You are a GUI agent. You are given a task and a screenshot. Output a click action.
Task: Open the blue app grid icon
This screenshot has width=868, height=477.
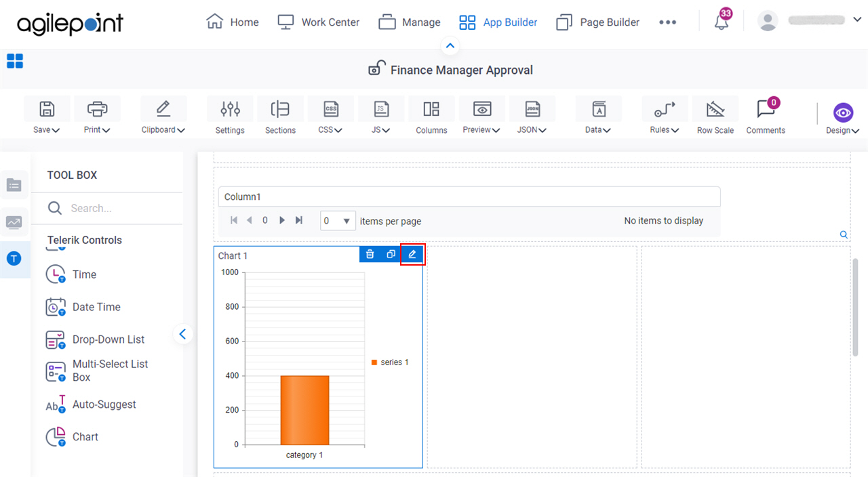coord(15,61)
